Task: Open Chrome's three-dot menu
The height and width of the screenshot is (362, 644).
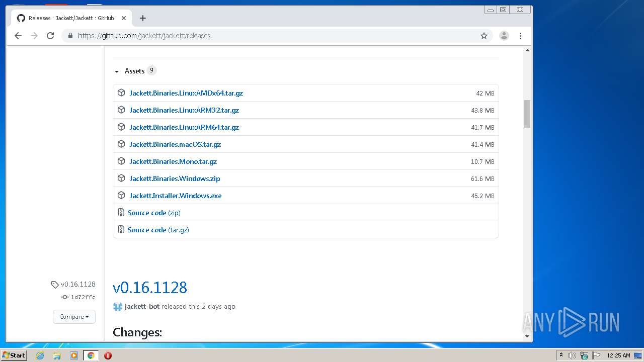Action: [521, 36]
